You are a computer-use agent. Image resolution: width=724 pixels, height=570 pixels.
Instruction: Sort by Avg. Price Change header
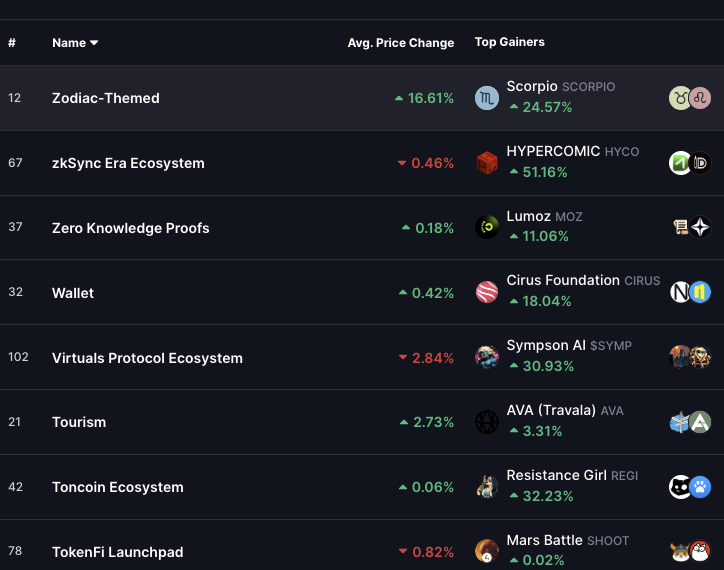[400, 43]
